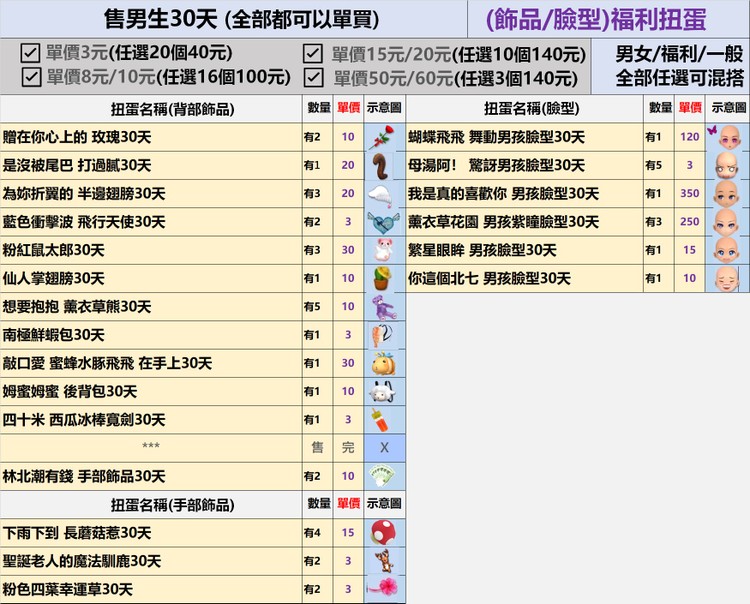Click the surprised boy face icon

click(727, 165)
